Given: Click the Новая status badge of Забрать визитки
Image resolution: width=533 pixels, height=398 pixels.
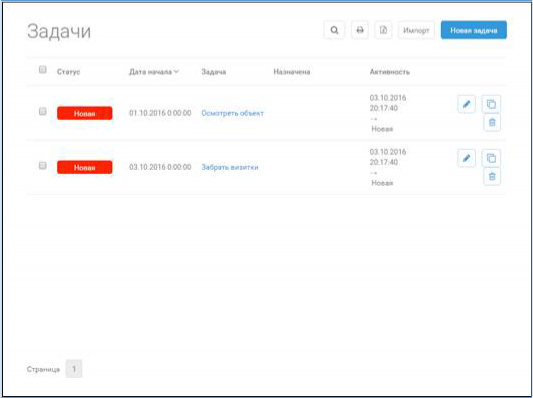Looking at the screenshot, I should [85, 167].
